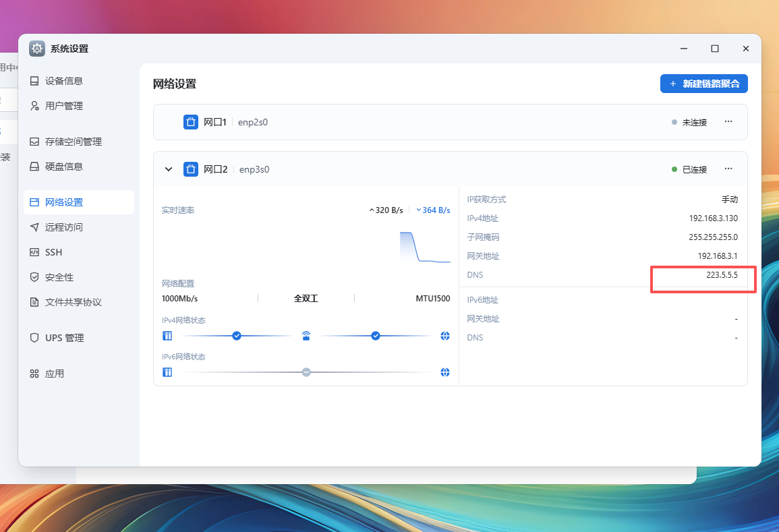Click the 安全性 shield icon
Screen dimensions: 779x532
click(x=34, y=277)
